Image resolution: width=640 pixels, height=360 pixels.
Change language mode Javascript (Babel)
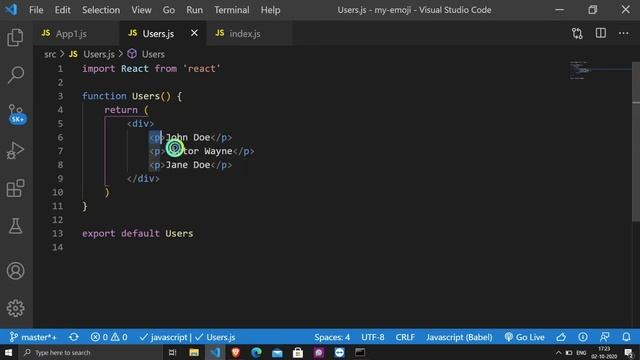(x=459, y=337)
